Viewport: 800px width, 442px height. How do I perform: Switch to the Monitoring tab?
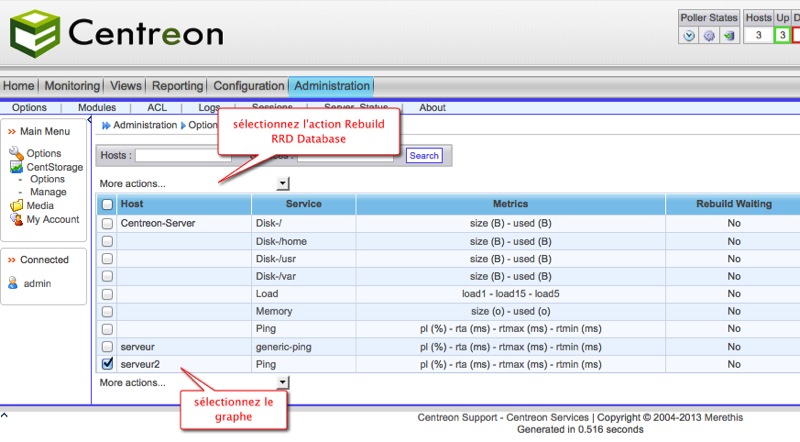tap(72, 86)
